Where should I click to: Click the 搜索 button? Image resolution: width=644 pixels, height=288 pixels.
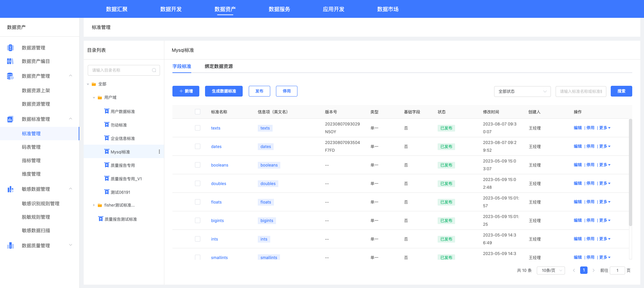click(x=621, y=91)
